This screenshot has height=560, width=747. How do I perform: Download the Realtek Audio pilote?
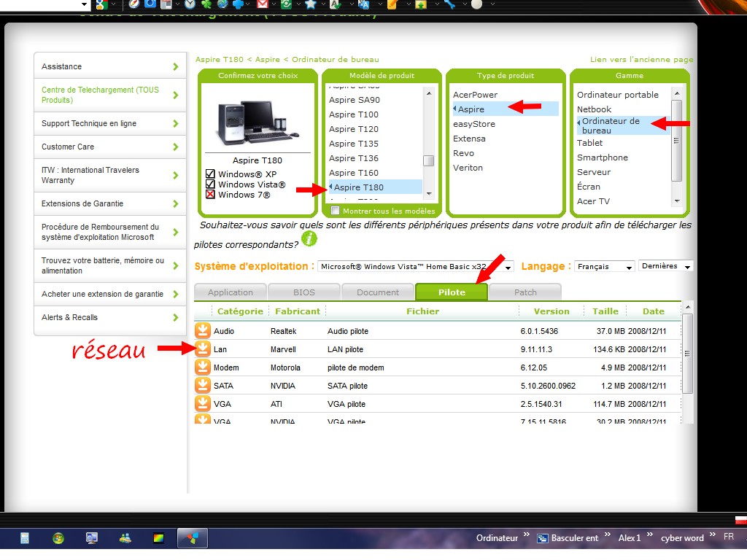click(x=202, y=331)
